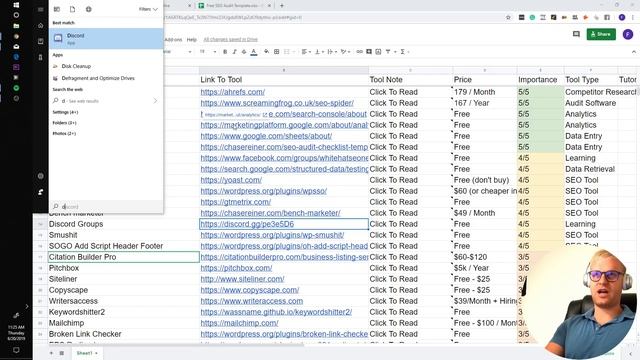
Task: Open the font size dropdown
Action: [208, 52]
